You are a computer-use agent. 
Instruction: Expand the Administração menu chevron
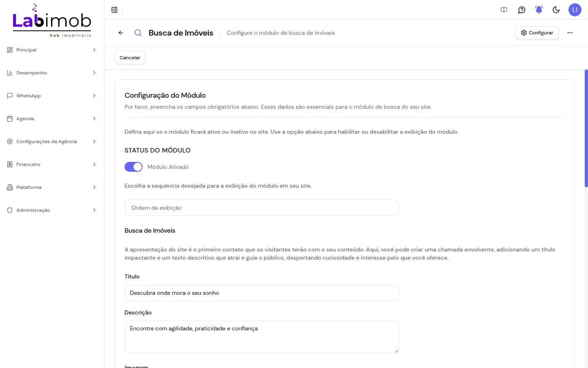pyautogui.click(x=94, y=210)
